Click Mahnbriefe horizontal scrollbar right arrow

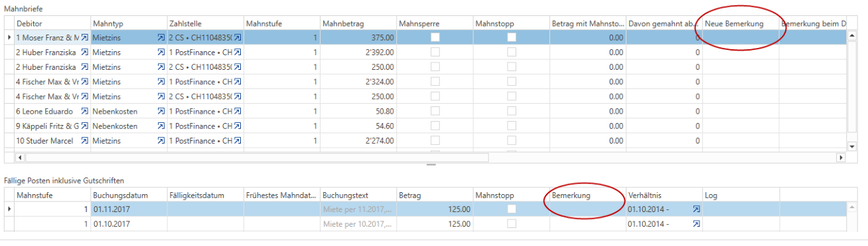(841, 158)
